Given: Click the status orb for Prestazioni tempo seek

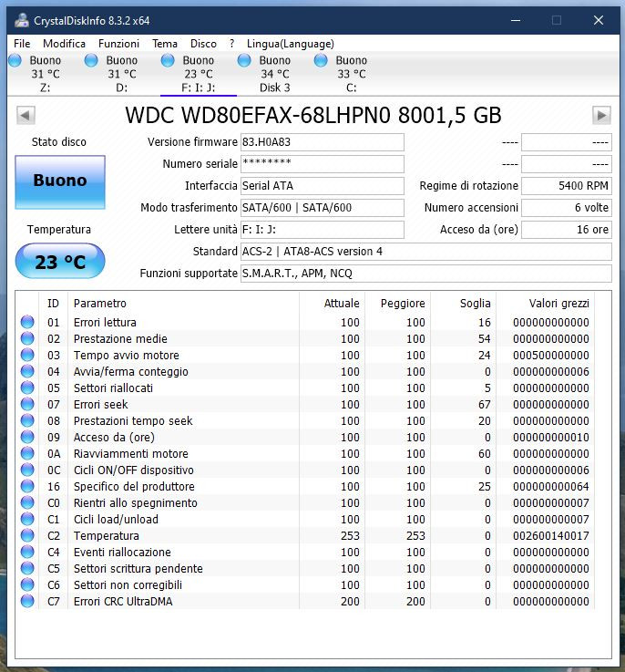Looking at the screenshot, I should tap(27, 420).
